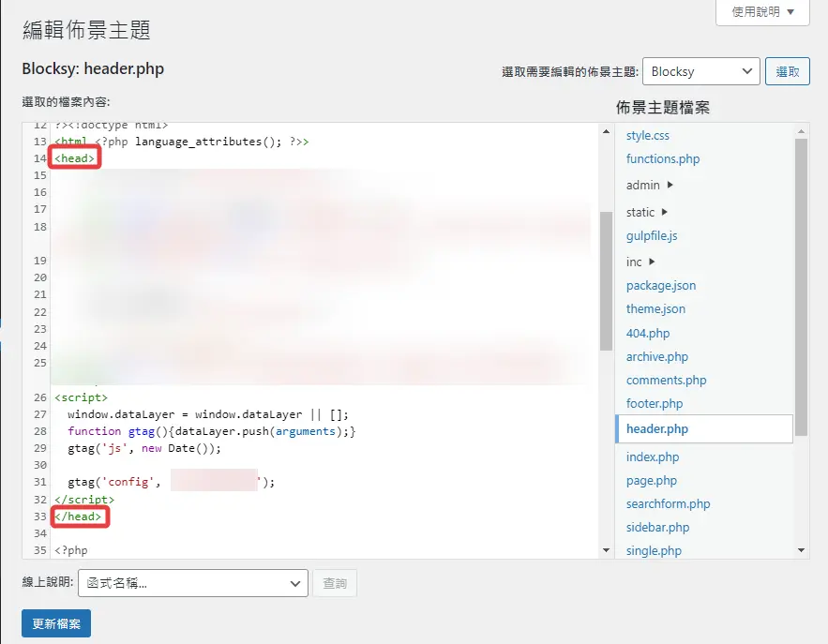
Task: Open the 使用說明 help dropdown tab
Action: click(762, 11)
